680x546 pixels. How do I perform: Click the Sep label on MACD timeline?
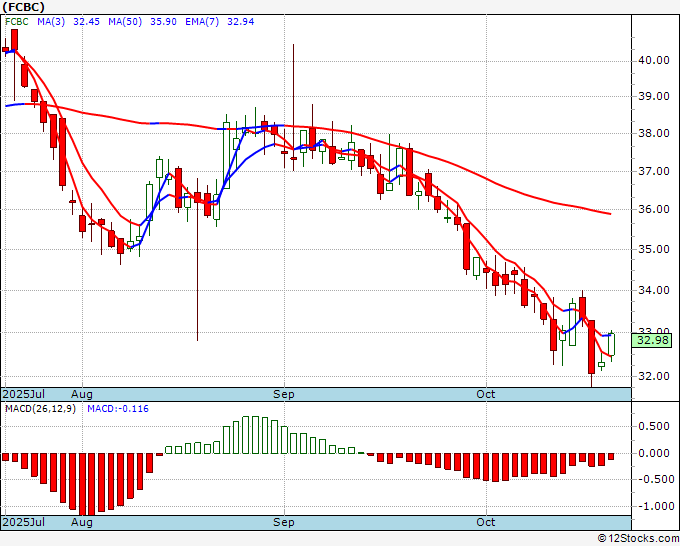tap(284, 522)
